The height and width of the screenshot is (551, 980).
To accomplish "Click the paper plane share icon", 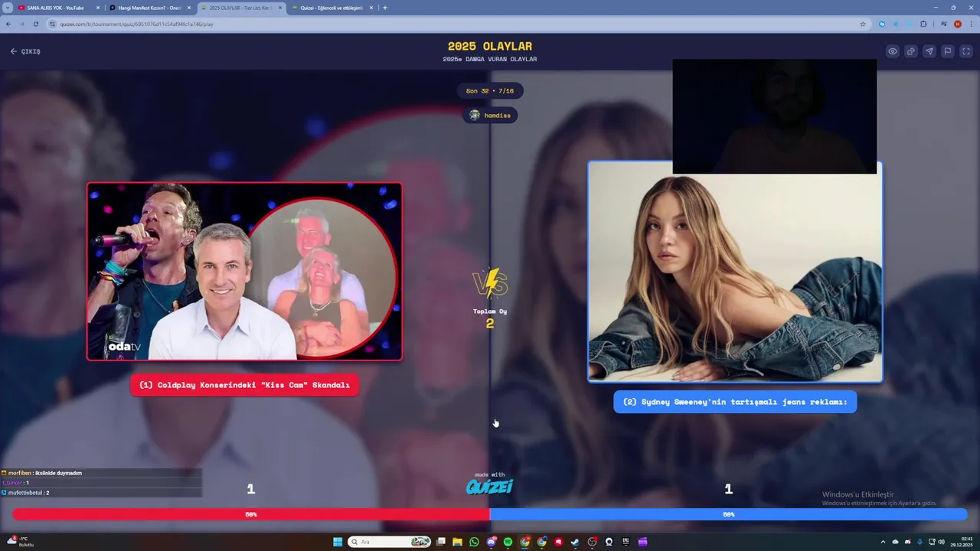I will [x=929, y=51].
